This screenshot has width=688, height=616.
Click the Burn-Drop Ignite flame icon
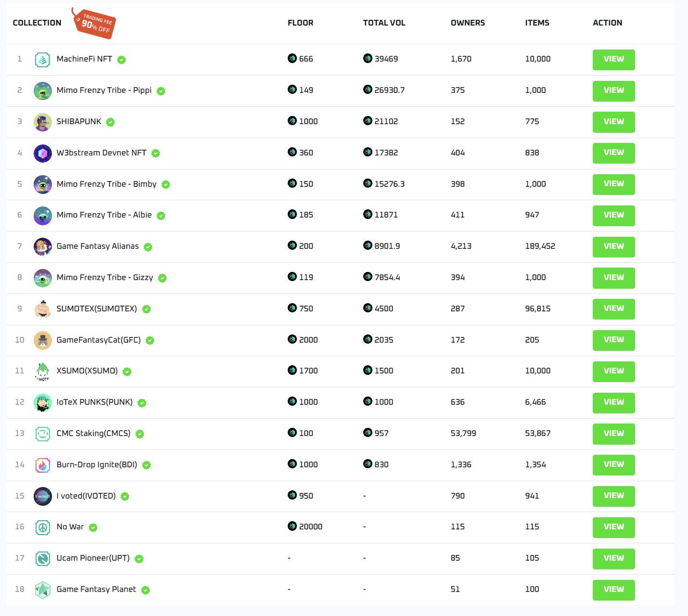point(43,465)
